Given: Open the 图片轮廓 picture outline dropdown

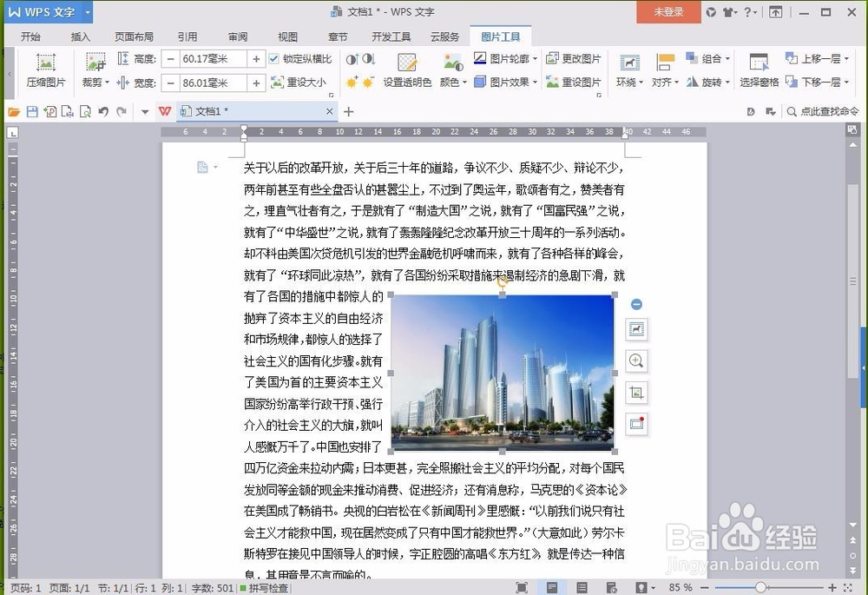Looking at the screenshot, I should click(506, 58).
